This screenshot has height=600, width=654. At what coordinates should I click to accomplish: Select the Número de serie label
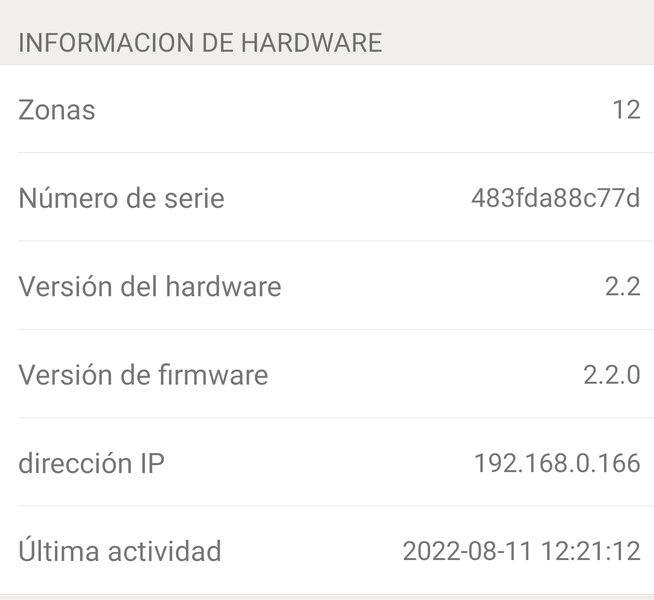pyautogui.click(x=121, y=198)
